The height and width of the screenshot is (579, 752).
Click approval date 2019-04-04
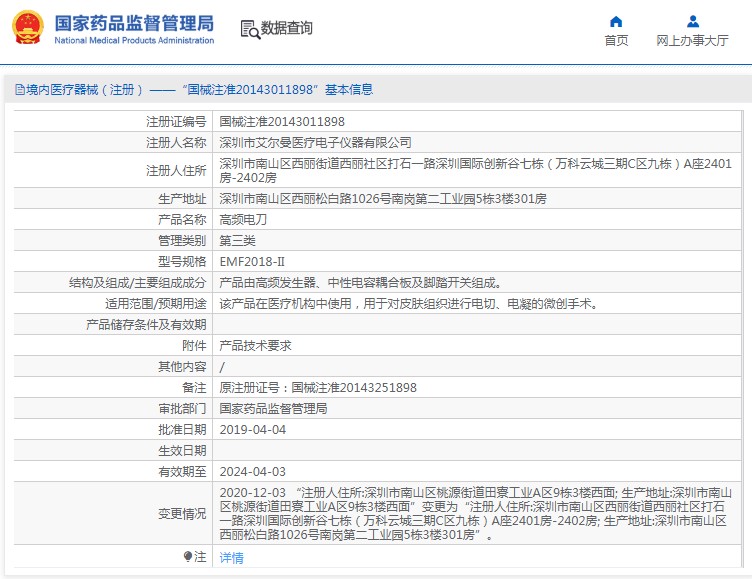(253, 430)
